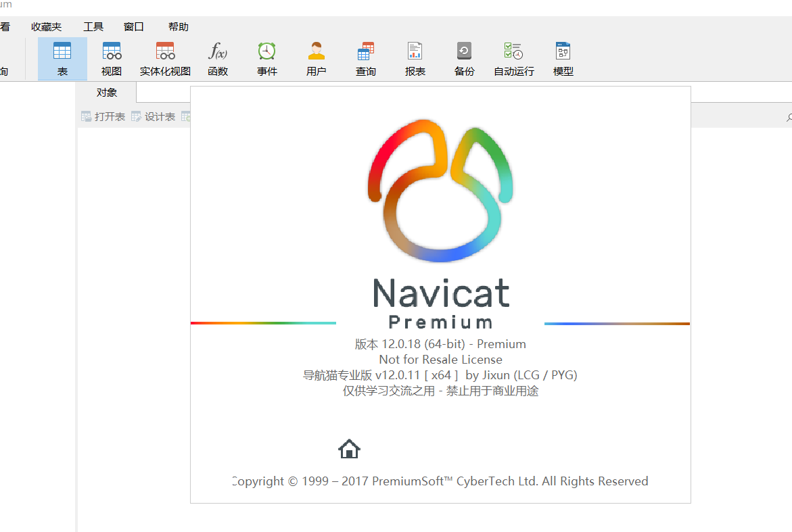Open the 窗口 (Window) menu
792x532 pixels.
[x=133, y=27]
